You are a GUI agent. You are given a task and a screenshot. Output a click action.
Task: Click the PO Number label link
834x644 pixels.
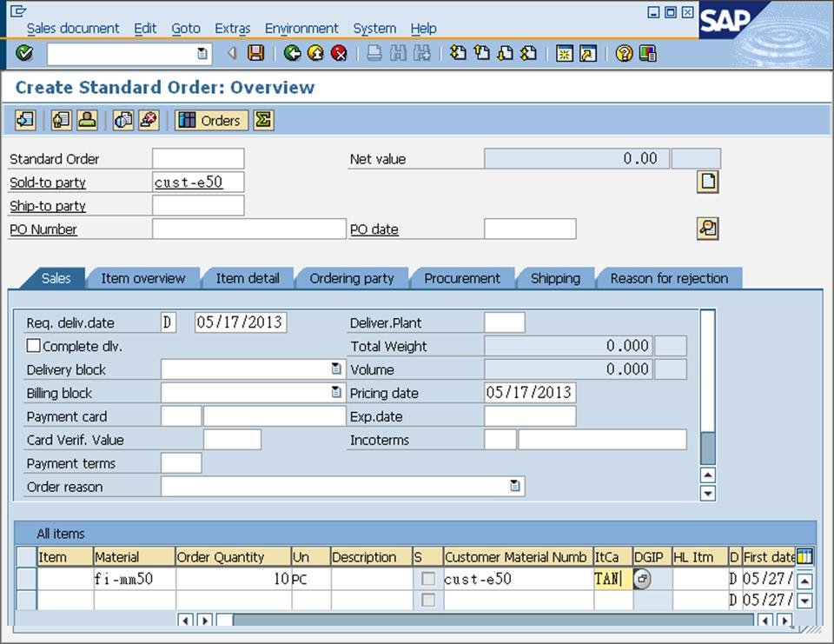click(x=43, y=229)
